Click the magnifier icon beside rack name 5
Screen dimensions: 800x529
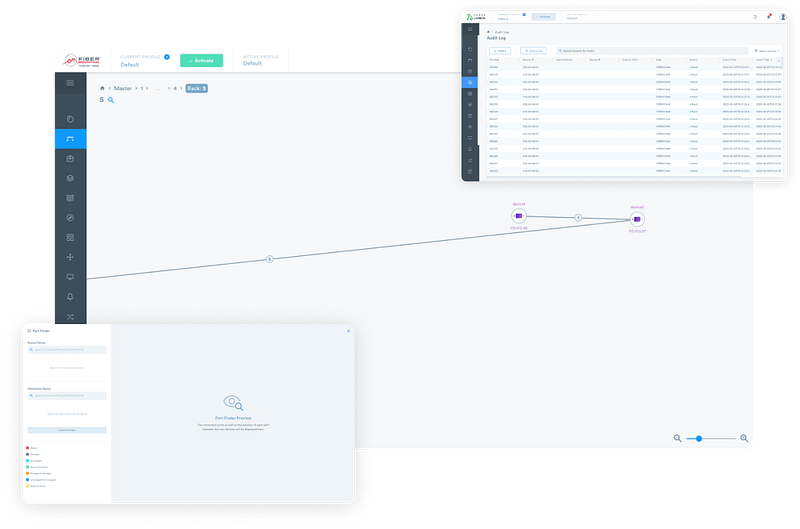point(111,100)
